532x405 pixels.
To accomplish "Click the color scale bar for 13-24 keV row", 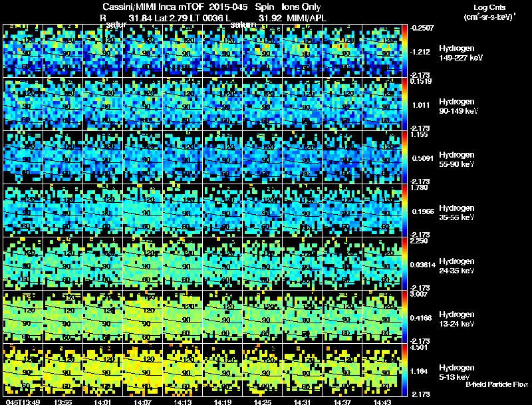I will 404,317.
